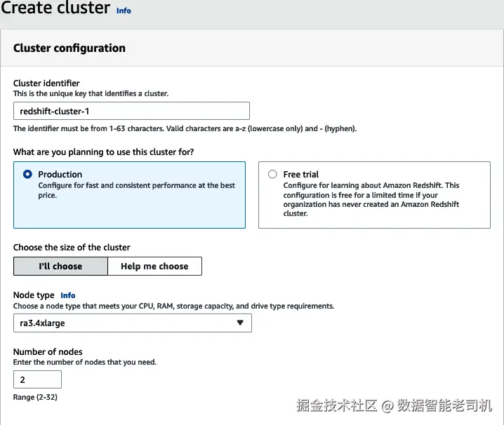Select the Production radio button
The width and height of the screenshot is (504, 425).
[27, 174]
